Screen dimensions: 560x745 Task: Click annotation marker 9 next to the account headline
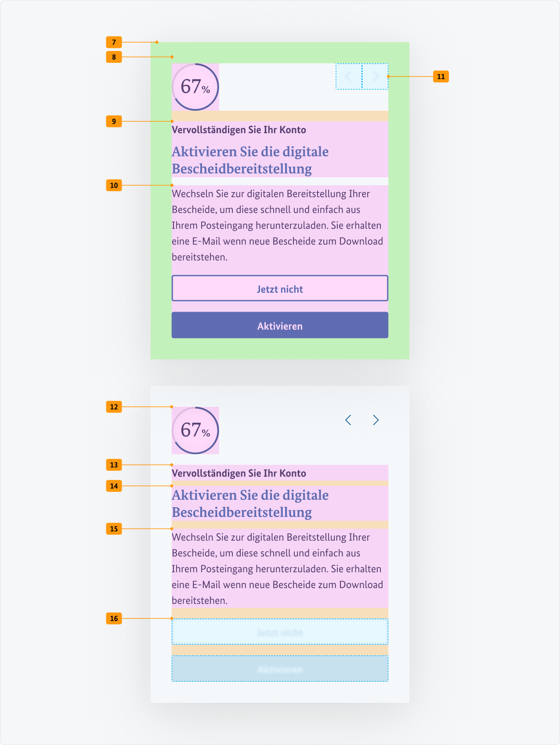[x=114, y=122]
